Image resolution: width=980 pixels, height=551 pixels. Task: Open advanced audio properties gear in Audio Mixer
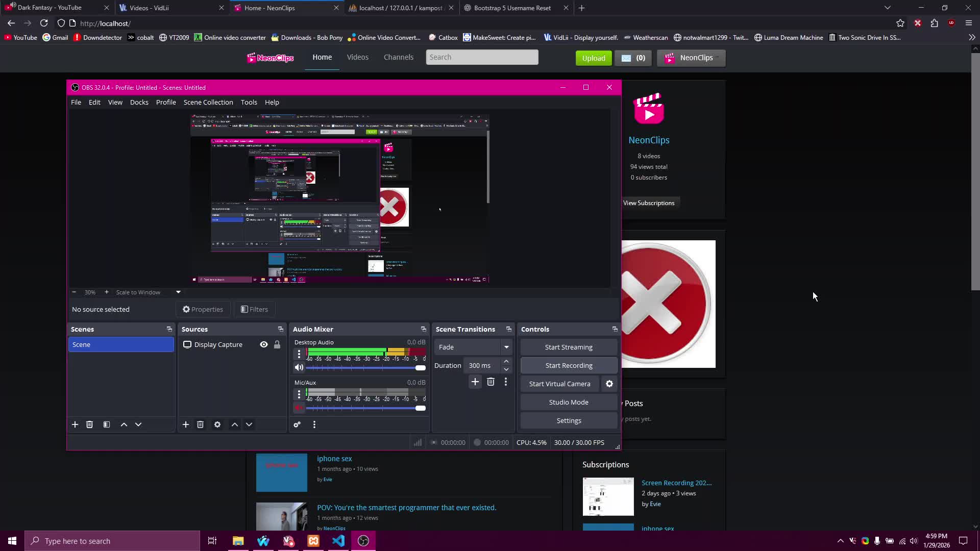(x=298, y=424)
